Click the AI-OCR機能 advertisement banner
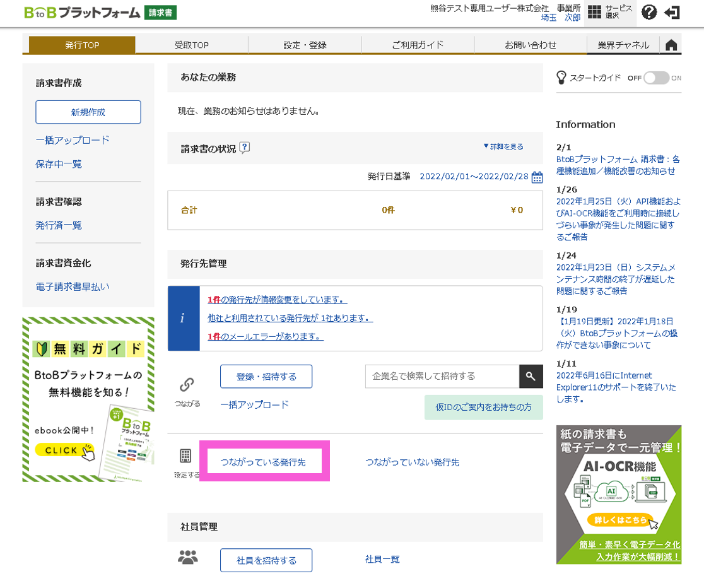Image resolution: width=704 pixels, height=588 pixels. tap(619, 495)
